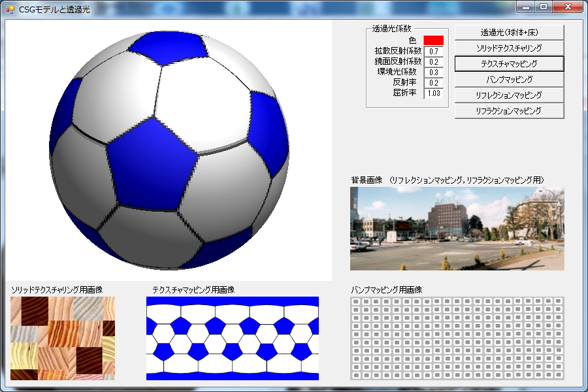The height and width of the screenshot is (392, 588).
Task: Open the red 色 color swatch
Action: [x=434, y=40]
